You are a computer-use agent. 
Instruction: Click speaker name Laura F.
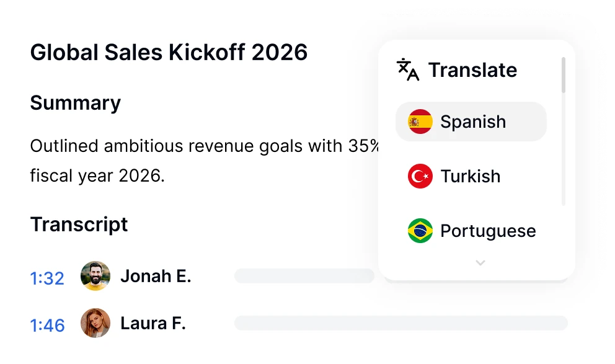click(153, 323)
